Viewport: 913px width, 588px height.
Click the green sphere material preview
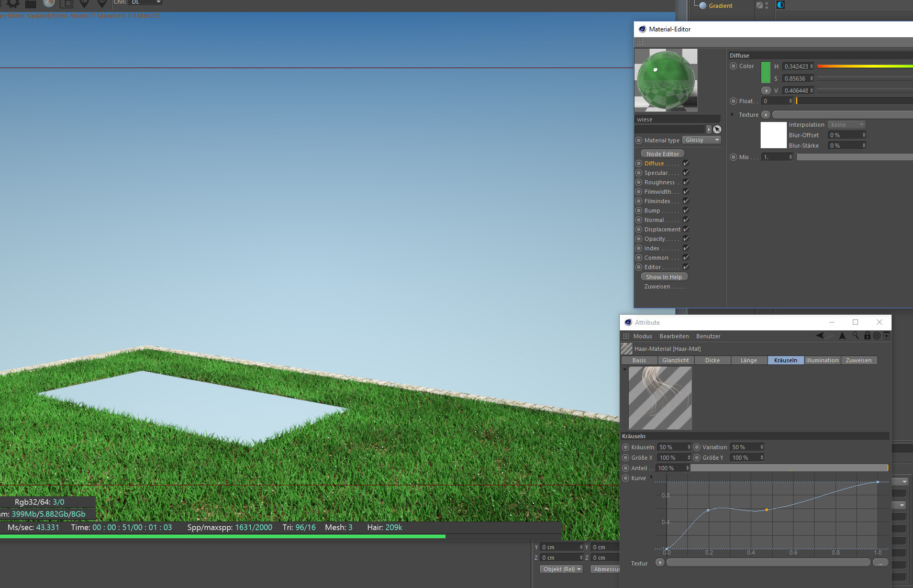click(666, 80)
